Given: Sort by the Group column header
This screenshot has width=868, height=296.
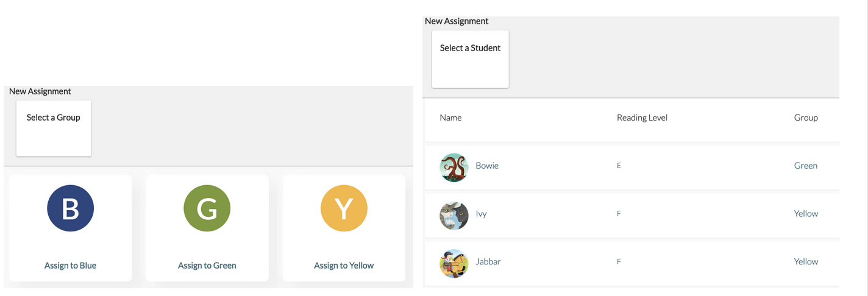Looking at the screenshot, I should point(806,118).
